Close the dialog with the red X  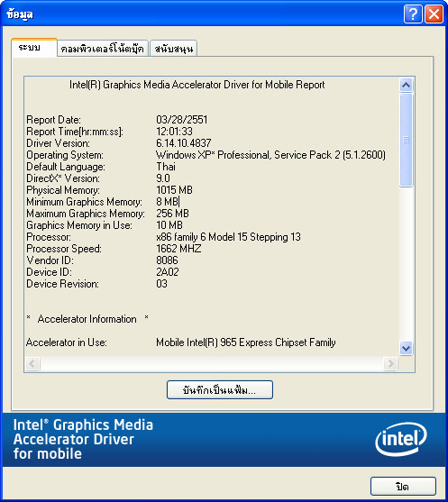click(x=434, y=14)
